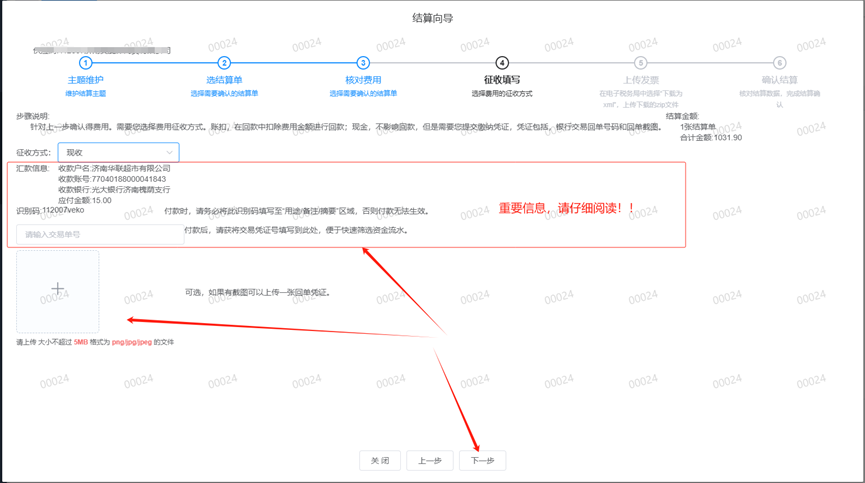Screen dimensions: 865x483
Task: Click the 关闭 button
Action: pos(380,460)
